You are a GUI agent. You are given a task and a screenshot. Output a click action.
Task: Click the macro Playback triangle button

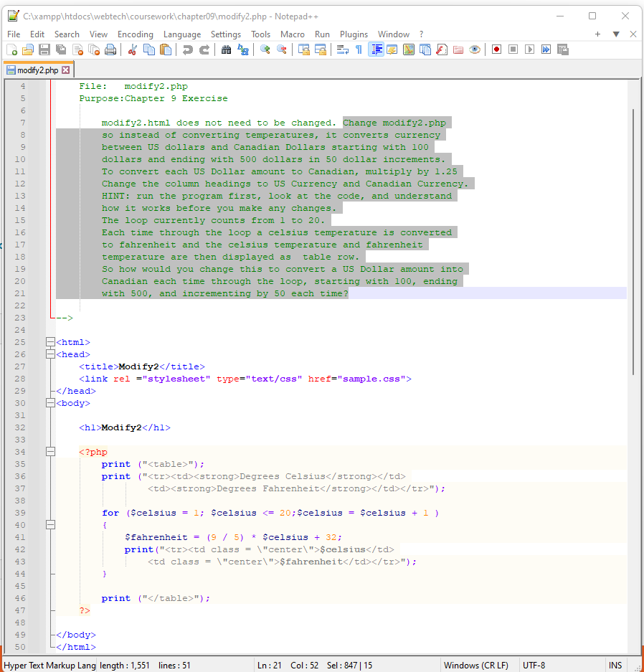tap(529, 49)
